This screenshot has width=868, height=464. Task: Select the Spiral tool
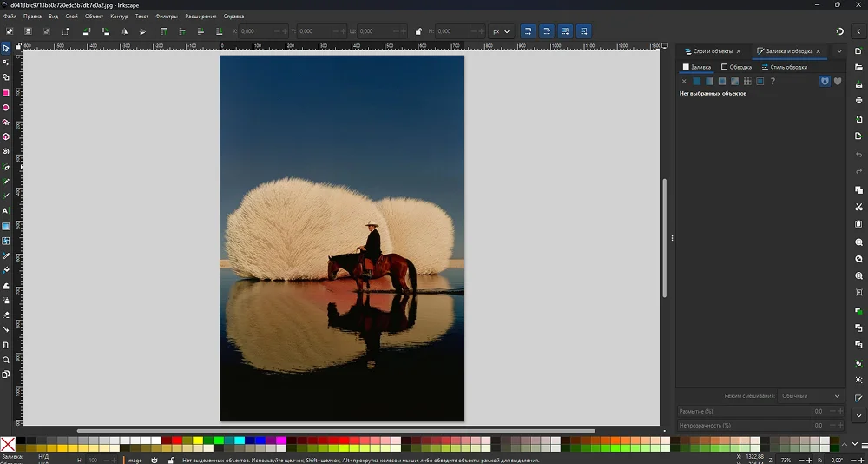(x=5, y=151)
